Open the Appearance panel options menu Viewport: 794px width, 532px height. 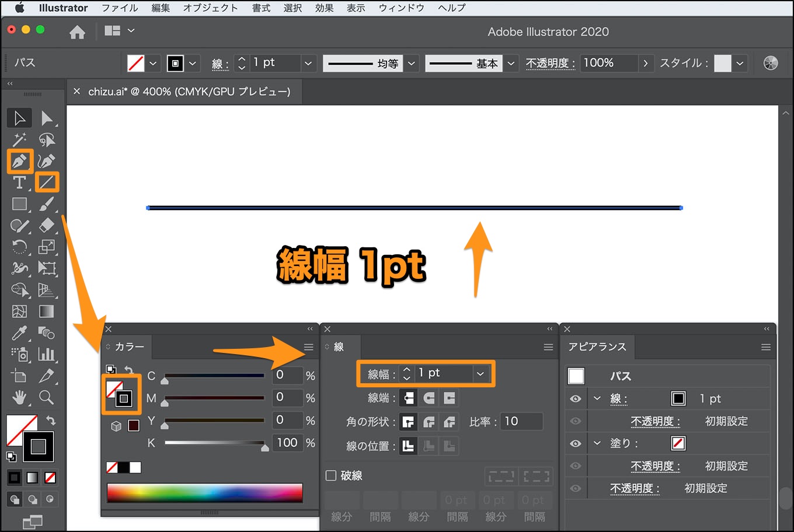point(766,347)
